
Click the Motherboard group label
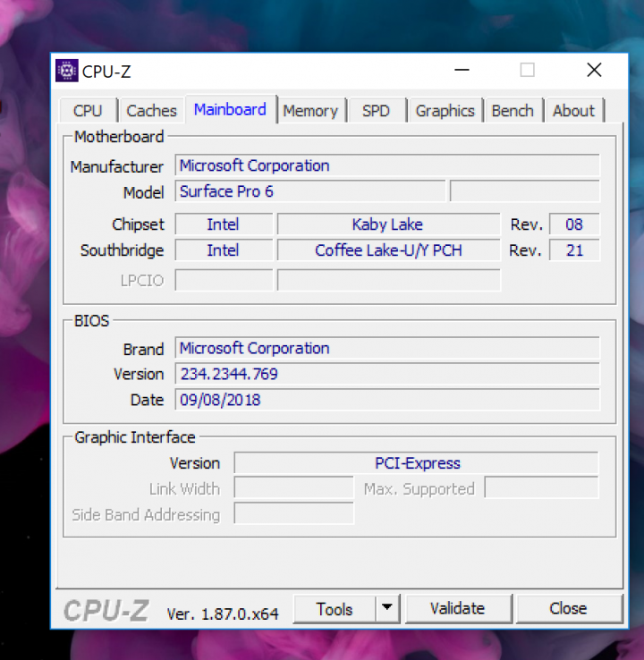[119, 137]
